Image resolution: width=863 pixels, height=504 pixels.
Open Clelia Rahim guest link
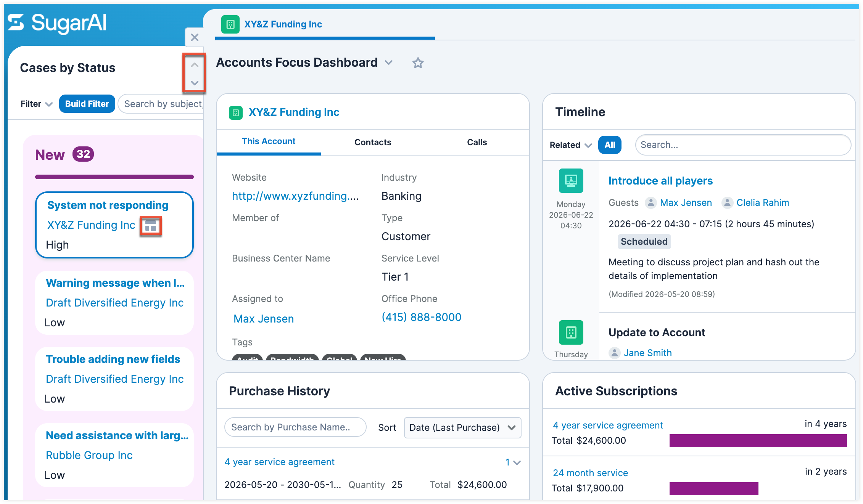tap(763, 203)
